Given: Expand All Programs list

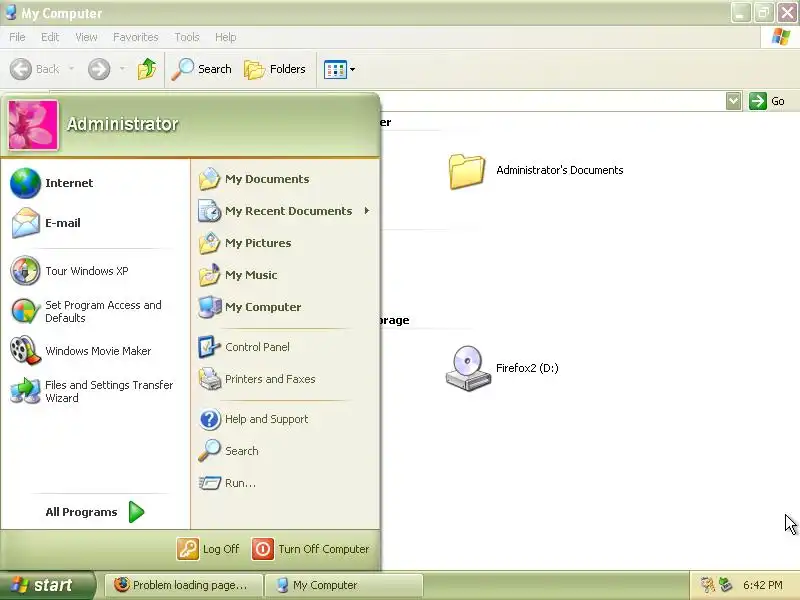Looking at the screenshot, I should click(95, 512).
